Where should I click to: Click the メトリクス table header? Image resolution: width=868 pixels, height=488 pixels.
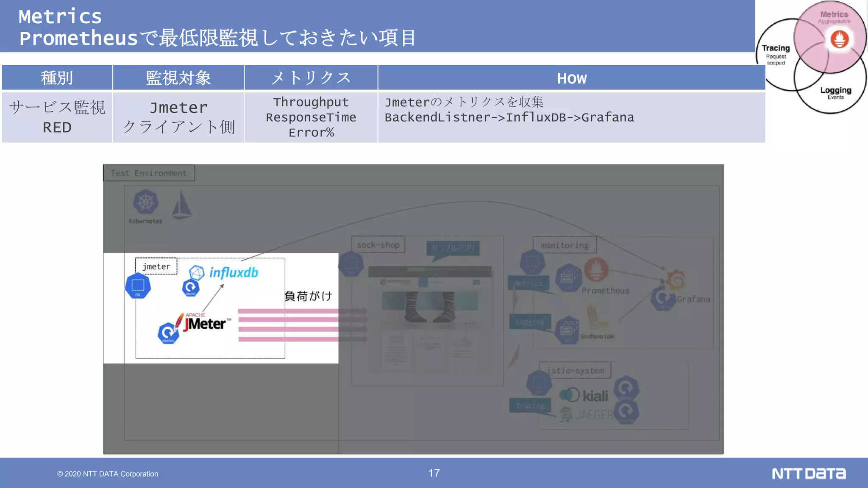(311, 78)
